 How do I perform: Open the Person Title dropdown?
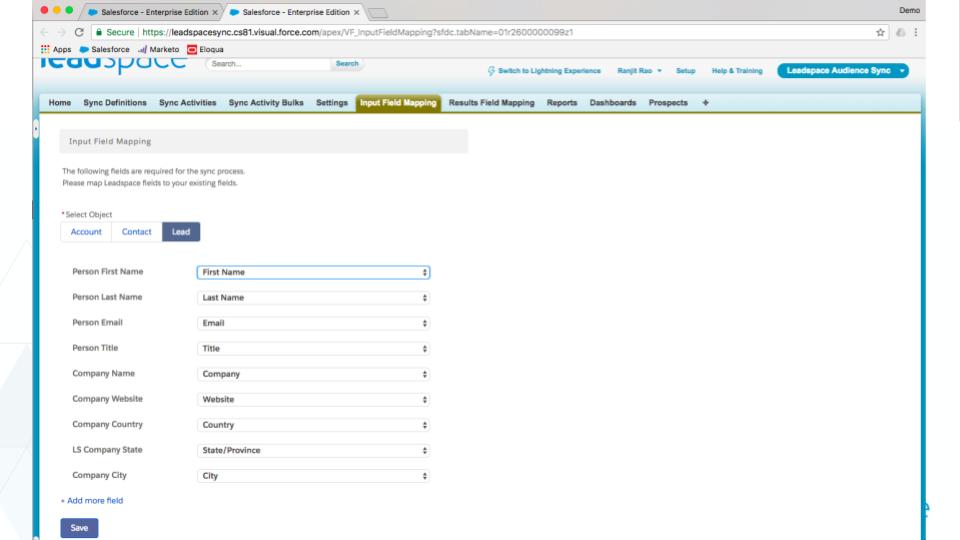313,349
